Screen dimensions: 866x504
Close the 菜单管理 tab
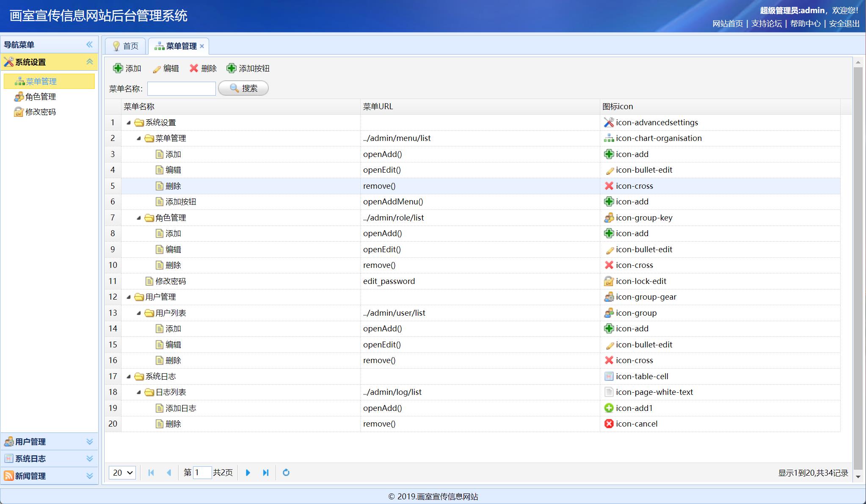pyautogui.click(x=202, y=46)
